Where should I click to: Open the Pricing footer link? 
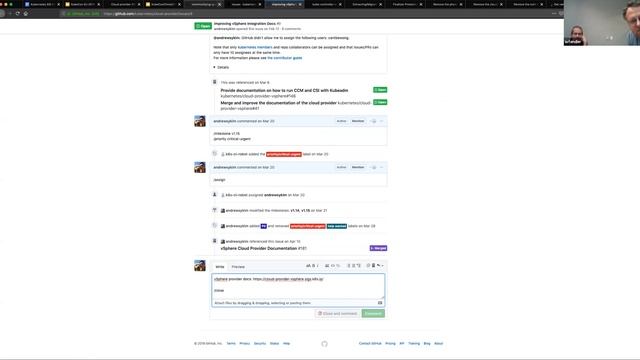tap(390, 344)
